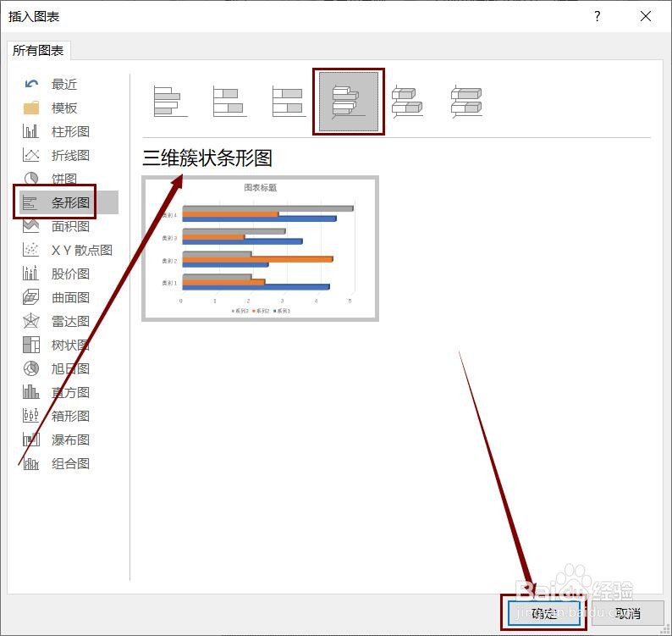This screenshot has height=636, width=672.
Task: Select the 100% stacked bar subtype icon
Action: (x=289, y=102)
